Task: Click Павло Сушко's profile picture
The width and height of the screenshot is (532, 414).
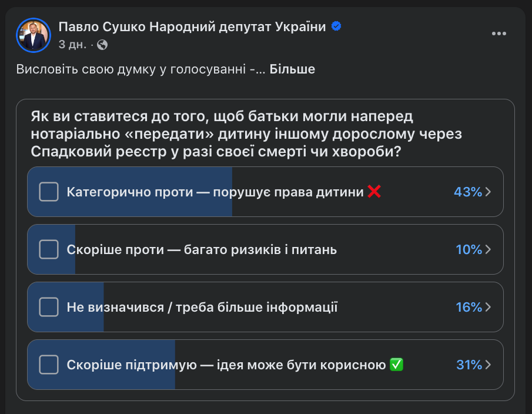Action: [x=34, y=35]
